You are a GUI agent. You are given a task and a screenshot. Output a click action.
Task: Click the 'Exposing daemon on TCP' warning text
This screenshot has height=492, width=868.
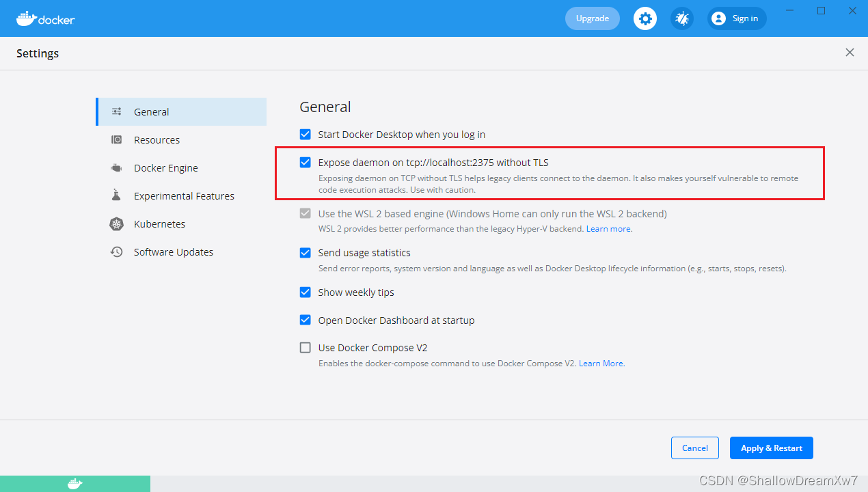pyautogui.click(x=558, y=184)
